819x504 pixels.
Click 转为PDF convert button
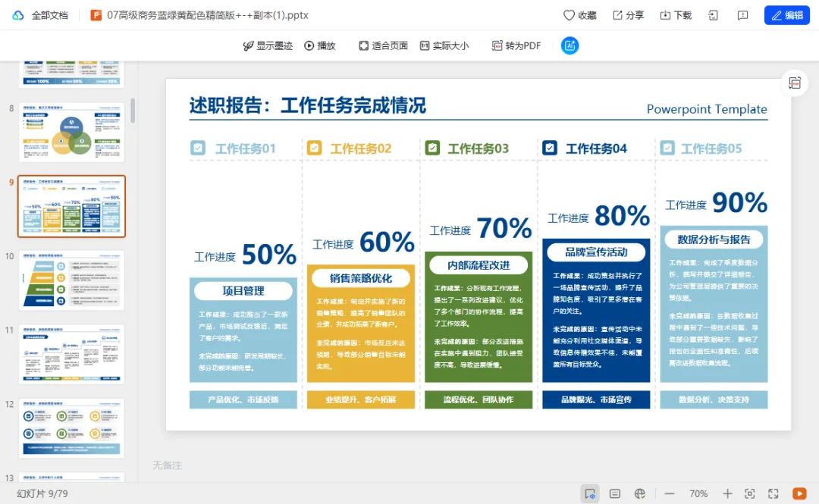[516, 45]
